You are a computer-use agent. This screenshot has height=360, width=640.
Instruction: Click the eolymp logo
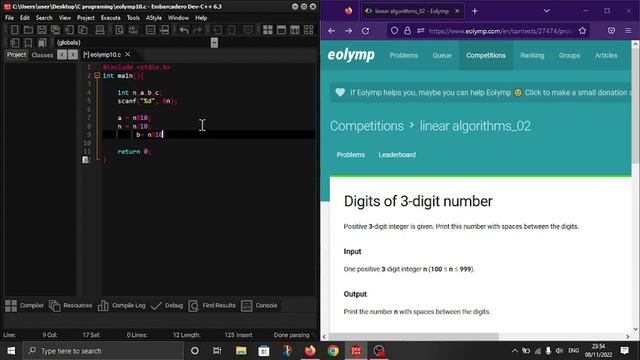click(x=351, y=55)
